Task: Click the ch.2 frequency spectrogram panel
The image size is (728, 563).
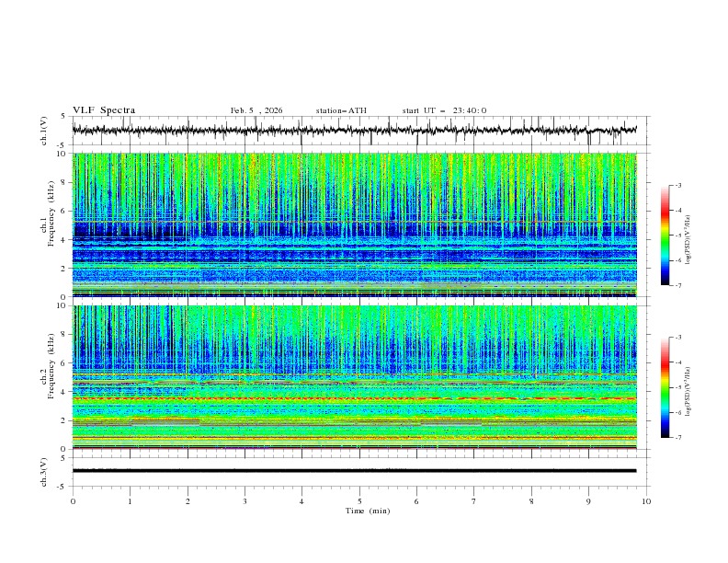Action: (354, 377)
